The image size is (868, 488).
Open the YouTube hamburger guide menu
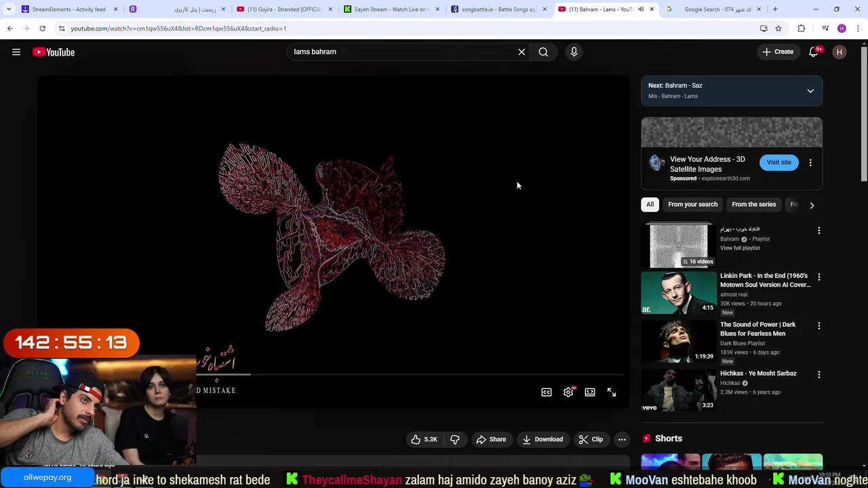pos(16,52)
